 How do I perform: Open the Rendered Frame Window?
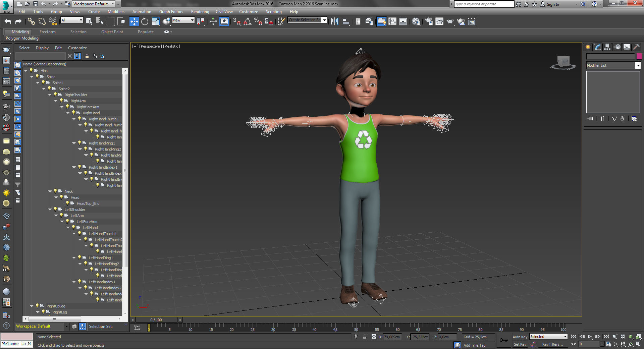[x=439, y=21]
